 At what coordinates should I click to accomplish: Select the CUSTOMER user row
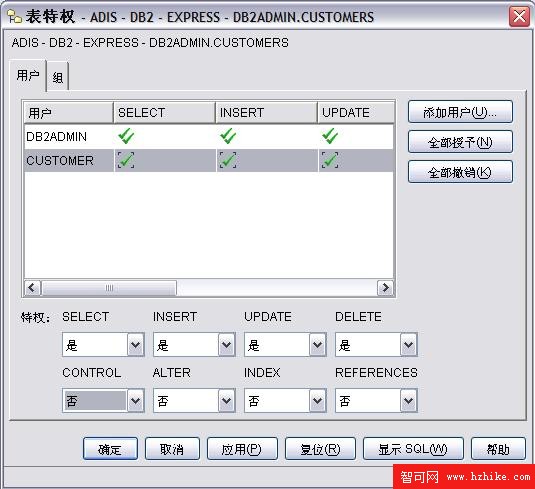pos(209,160)
